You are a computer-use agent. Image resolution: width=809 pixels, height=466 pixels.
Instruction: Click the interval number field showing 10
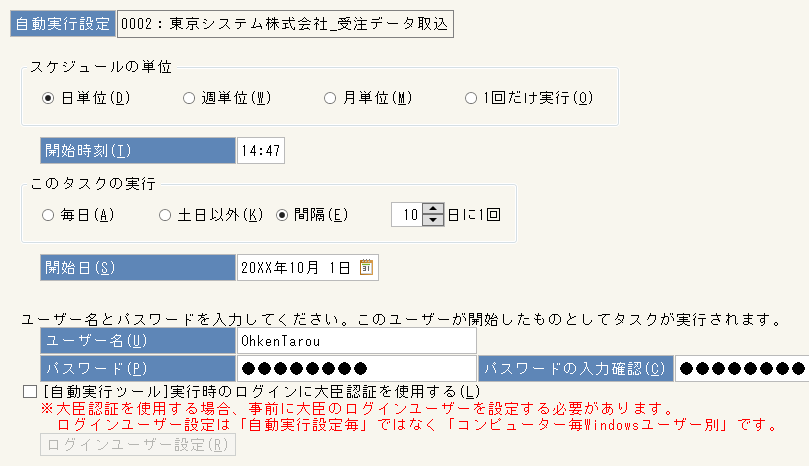407,215
